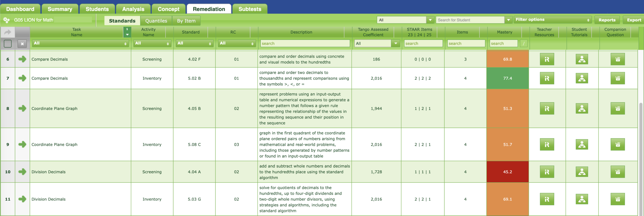Screen dimensions: 644x216
Task: Select the By Item sub-tab
Action: (x=186, y=21)
